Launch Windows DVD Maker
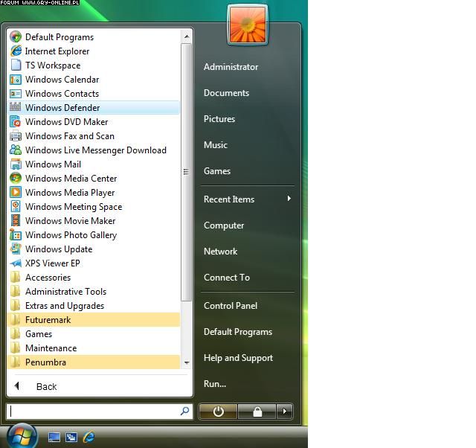476x448 pixels. [66, 122]
